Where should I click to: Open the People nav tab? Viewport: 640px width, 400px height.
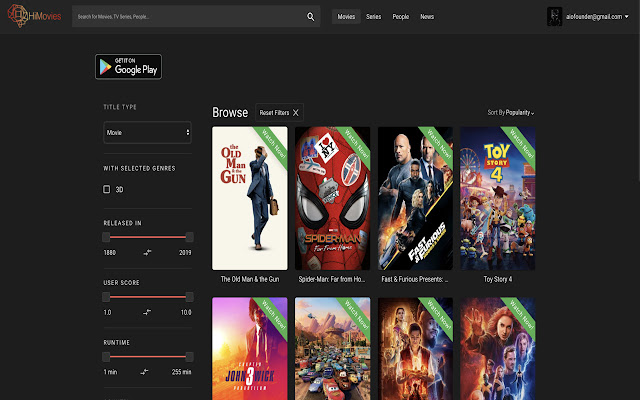point(400,17)
